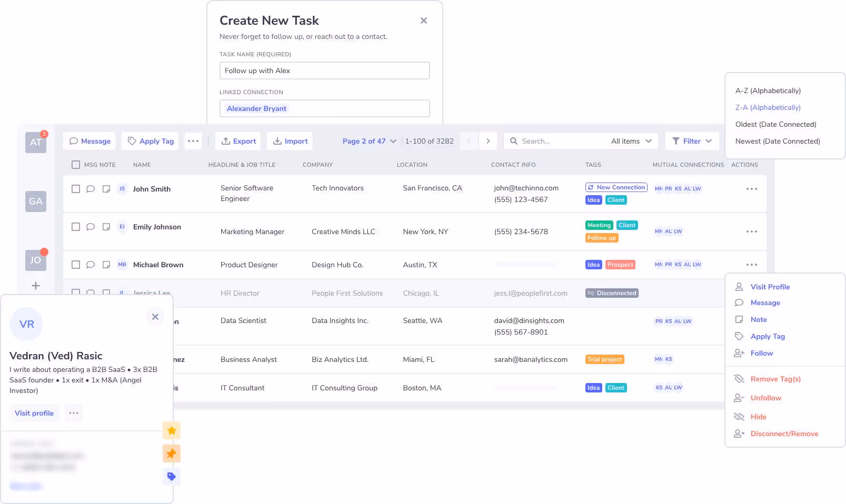Open the more actions ellipsis next to Apply Tag

point(193,141)
